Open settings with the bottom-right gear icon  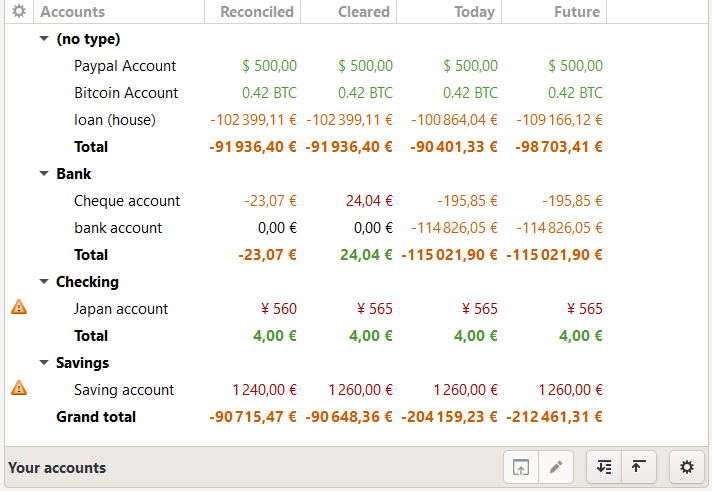pyautogui.click(x=687, y=467)
